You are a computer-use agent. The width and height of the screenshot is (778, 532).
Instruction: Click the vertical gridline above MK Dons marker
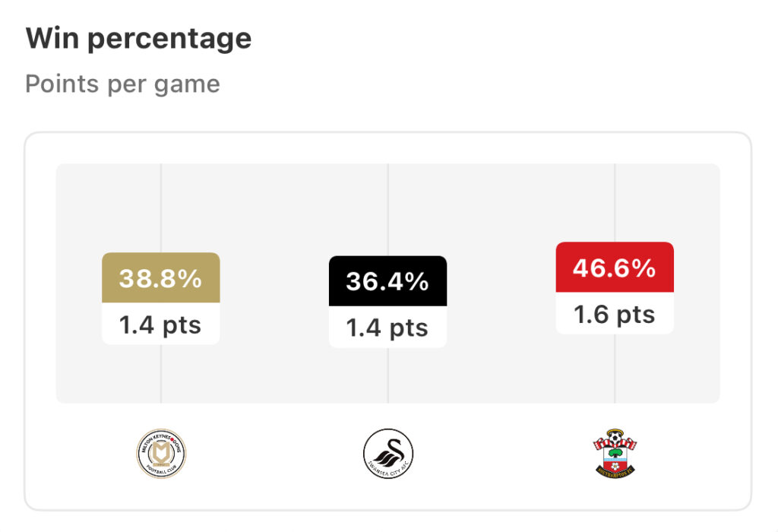tap(161, 208)
